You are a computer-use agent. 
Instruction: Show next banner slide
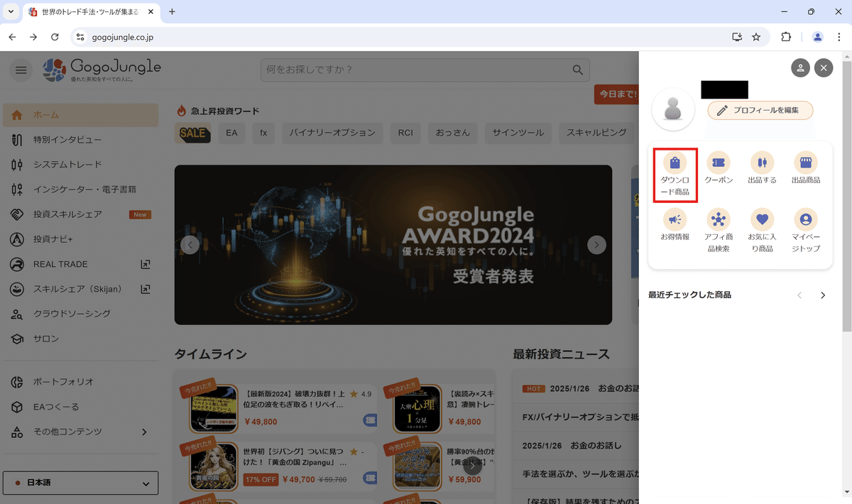(596, 245)
